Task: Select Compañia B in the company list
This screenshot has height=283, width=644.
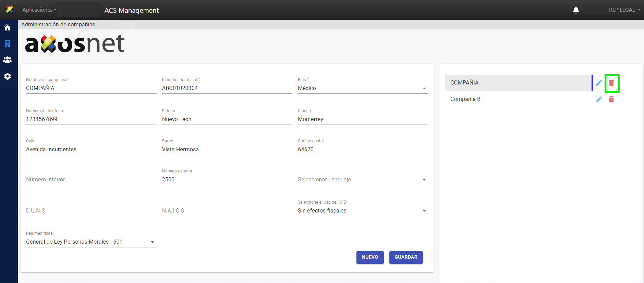Action: click(465, 99)
